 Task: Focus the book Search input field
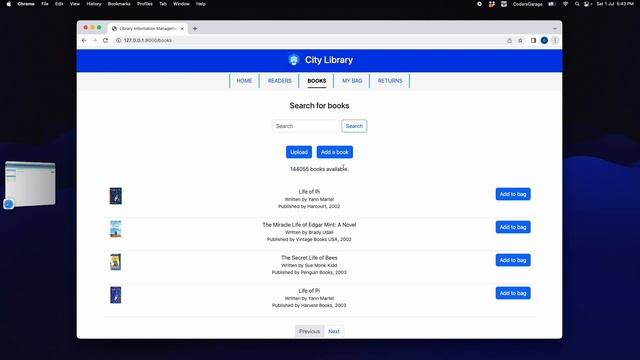[x=305, y=126]
